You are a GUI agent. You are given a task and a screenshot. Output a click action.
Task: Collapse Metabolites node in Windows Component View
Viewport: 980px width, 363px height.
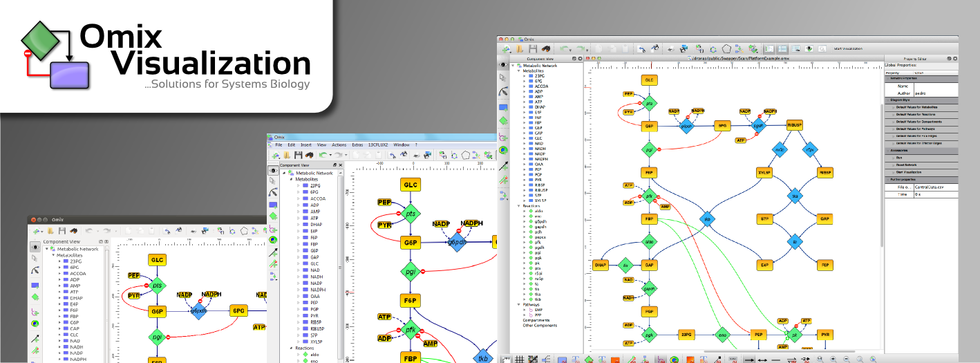pos(291,179)
